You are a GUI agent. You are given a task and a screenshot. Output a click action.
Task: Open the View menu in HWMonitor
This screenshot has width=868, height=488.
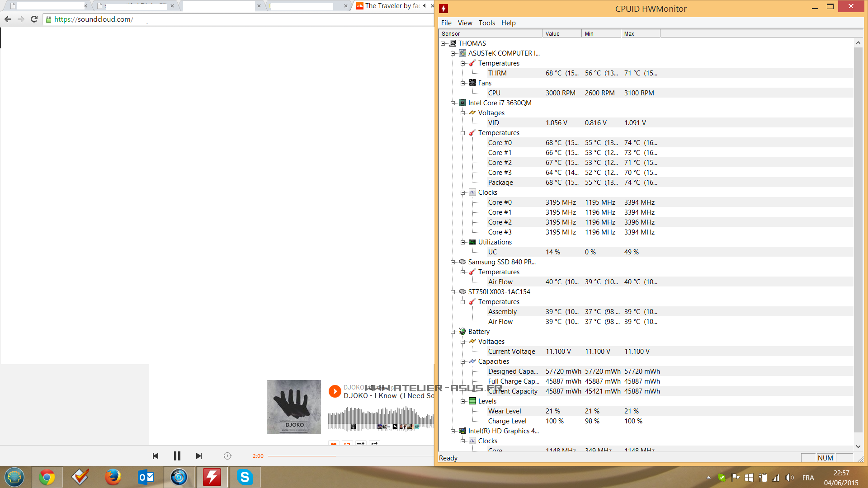(x=465, y=23)
